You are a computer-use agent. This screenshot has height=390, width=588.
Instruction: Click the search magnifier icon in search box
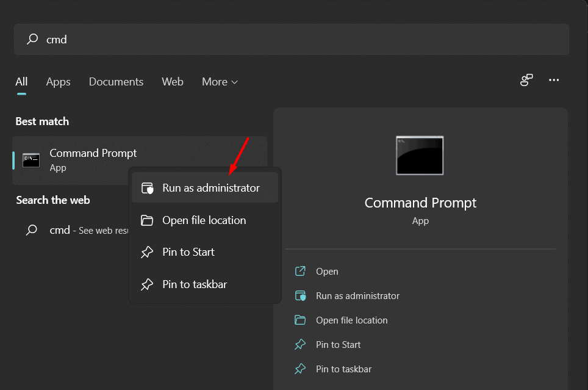(32, 40)
